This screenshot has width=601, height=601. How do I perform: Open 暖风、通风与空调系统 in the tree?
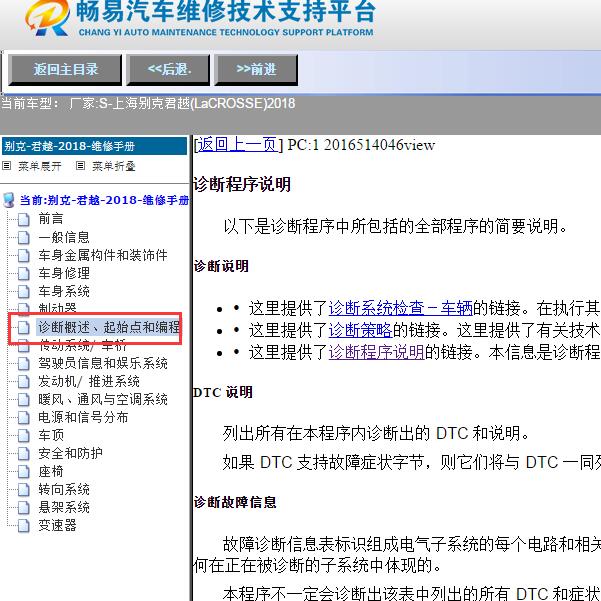[x=103, y=399]
